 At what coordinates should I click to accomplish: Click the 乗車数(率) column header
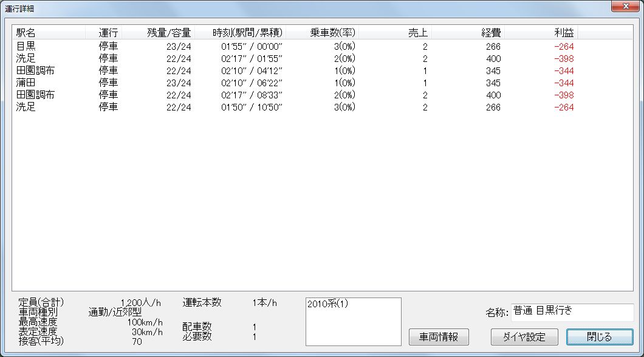tap(323, 32)
